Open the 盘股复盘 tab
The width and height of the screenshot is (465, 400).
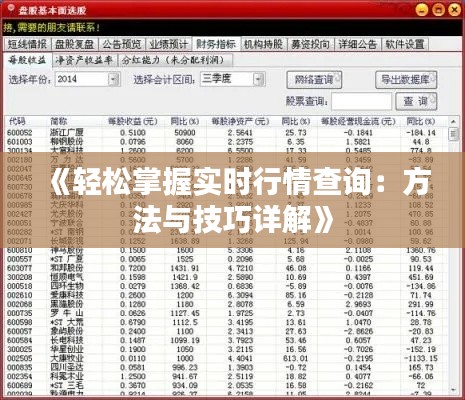tap(75, 44)
